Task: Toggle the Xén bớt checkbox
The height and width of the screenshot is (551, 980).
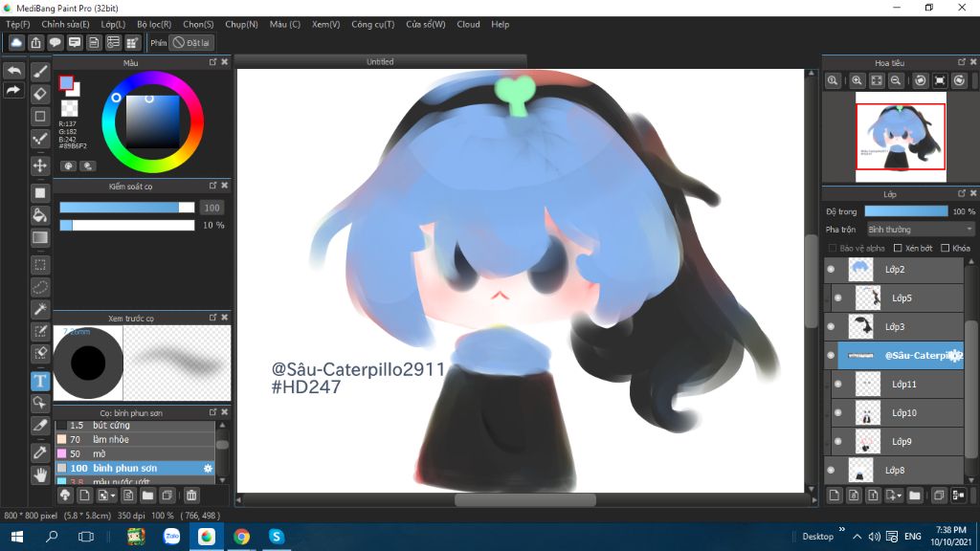Action: coord(898,248)
